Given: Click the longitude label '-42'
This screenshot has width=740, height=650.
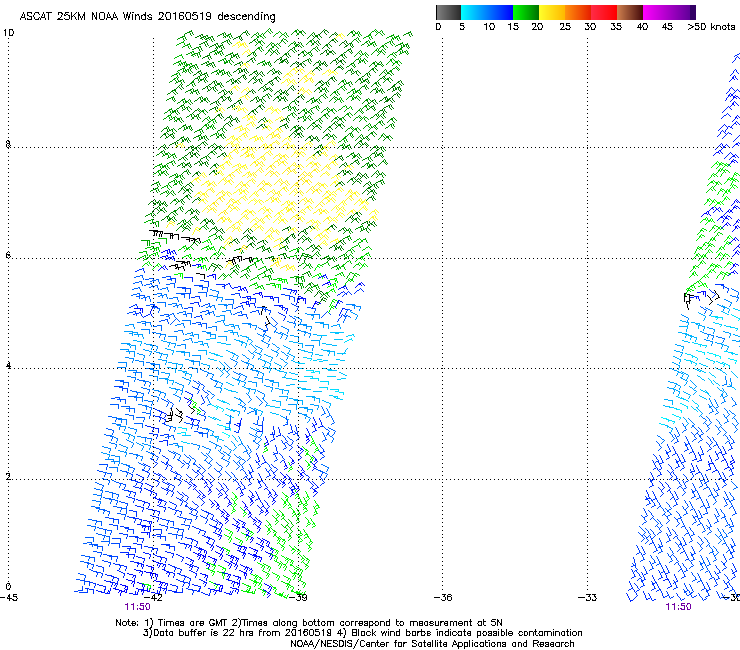Looking at the screenshot, I should (153, 598).
